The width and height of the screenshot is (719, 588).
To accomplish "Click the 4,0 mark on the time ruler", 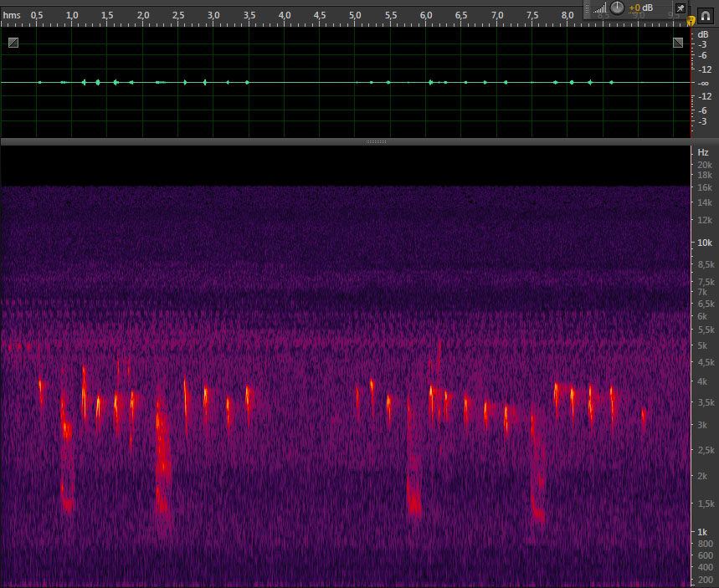I will click(285, 15).
